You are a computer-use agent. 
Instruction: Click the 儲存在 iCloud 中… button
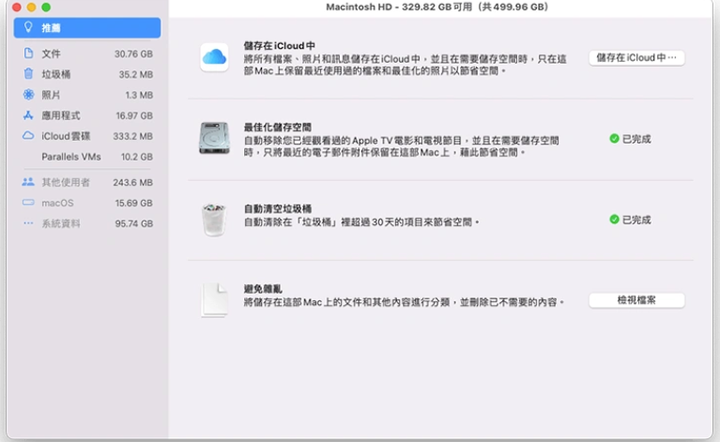coord(636,58)
